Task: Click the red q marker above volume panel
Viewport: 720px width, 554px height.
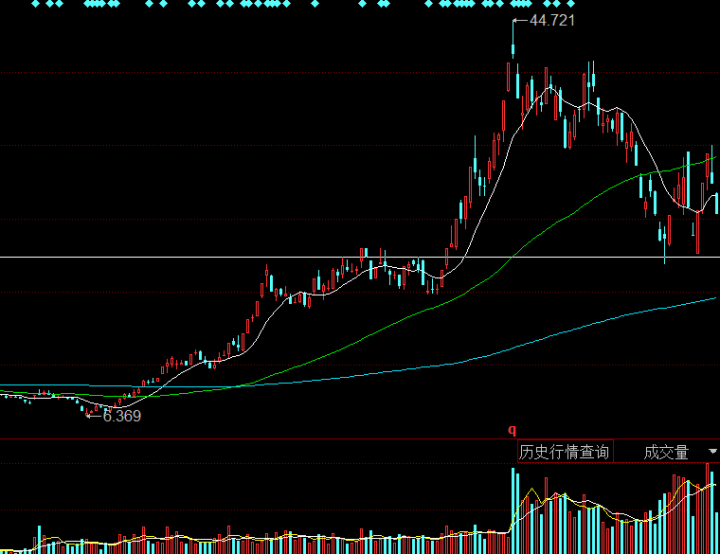Action: 512,430
